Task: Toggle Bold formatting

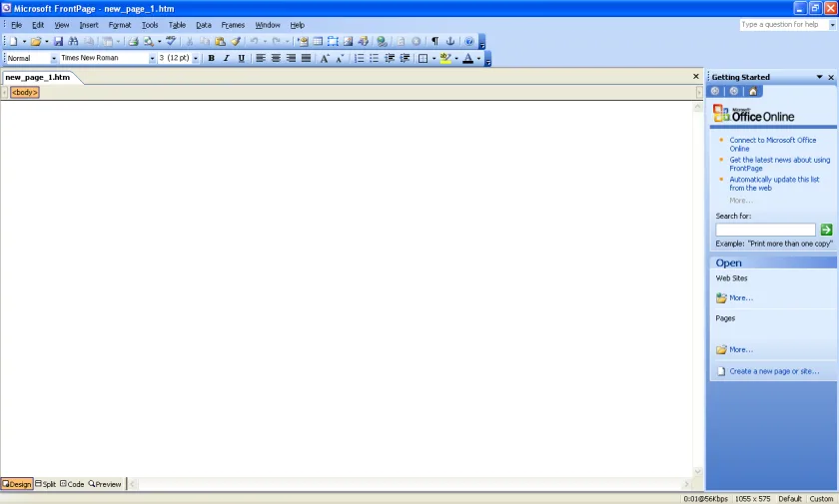Action: pyautogui.click(x=212, y=58)
